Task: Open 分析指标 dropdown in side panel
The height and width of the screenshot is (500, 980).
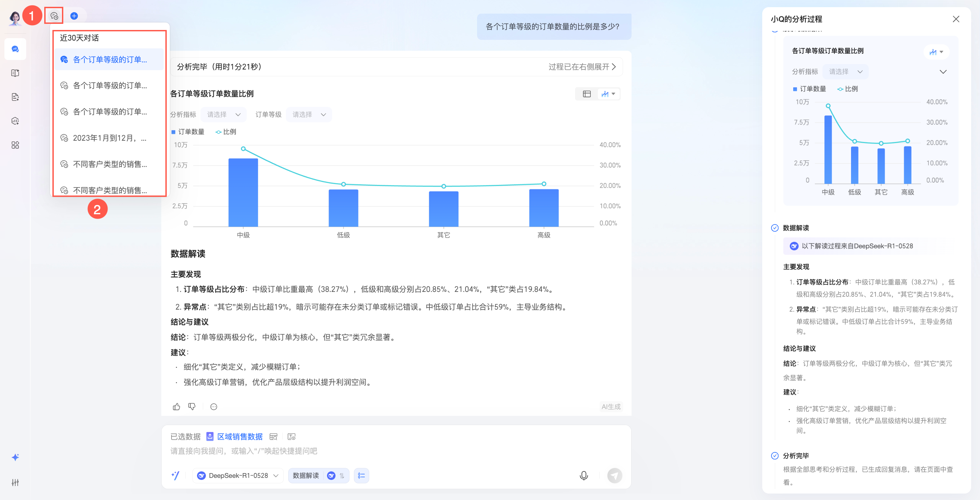Action: 845,72
